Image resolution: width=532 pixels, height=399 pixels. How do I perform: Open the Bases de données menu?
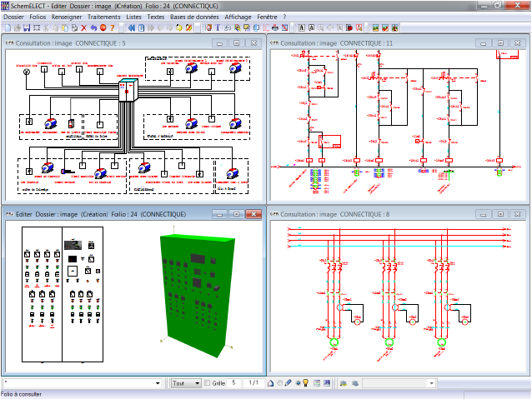[x=194, y=17]
